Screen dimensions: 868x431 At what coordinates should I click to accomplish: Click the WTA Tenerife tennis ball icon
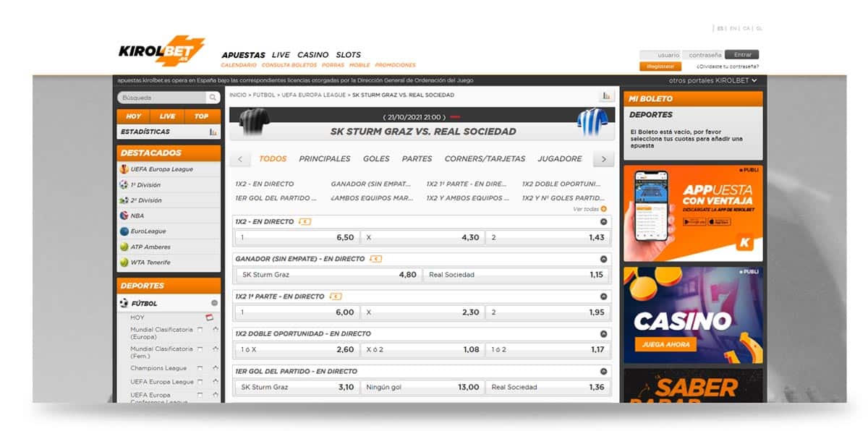[x=124, y=263]
